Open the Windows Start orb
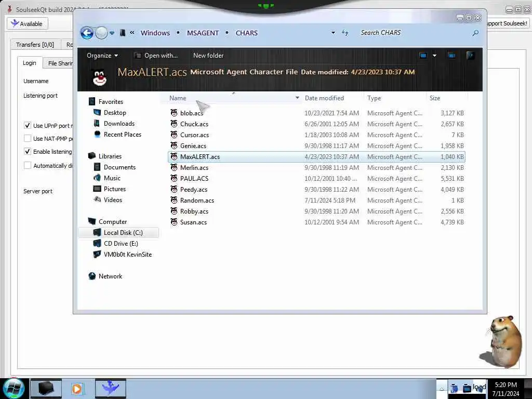This screenshot has width=532, height=399. click(14, 389)
